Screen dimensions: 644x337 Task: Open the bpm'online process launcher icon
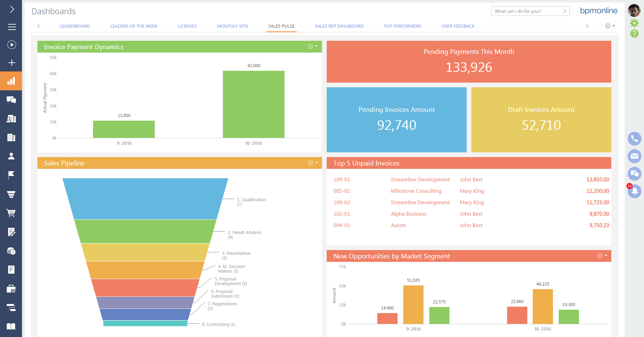pos(11,45)
